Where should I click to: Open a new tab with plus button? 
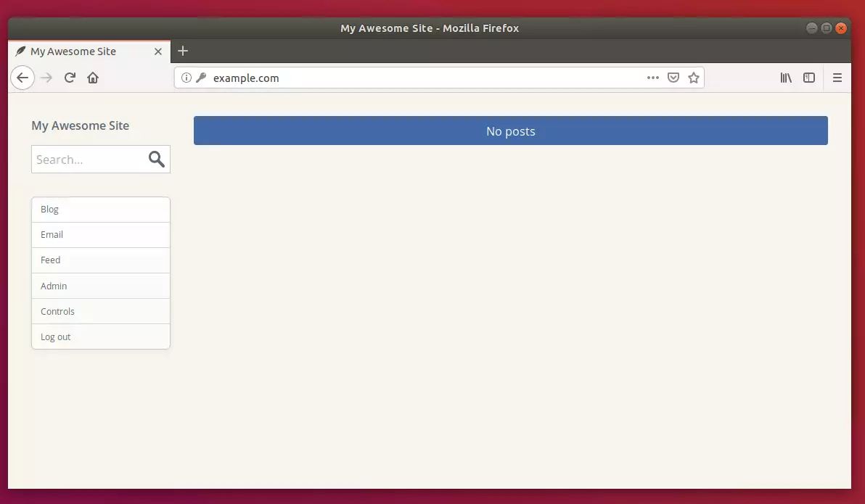[183, 51]
